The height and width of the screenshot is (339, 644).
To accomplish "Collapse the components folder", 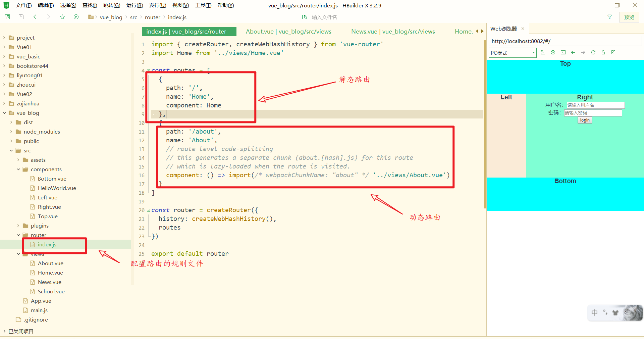I will [x=18, y=169].
